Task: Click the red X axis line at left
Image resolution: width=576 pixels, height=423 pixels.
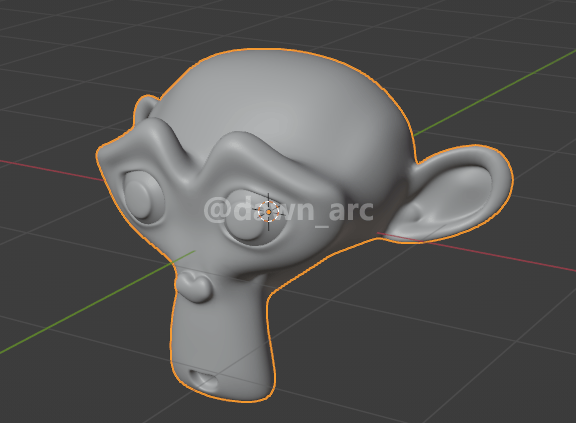Action: 51,169
